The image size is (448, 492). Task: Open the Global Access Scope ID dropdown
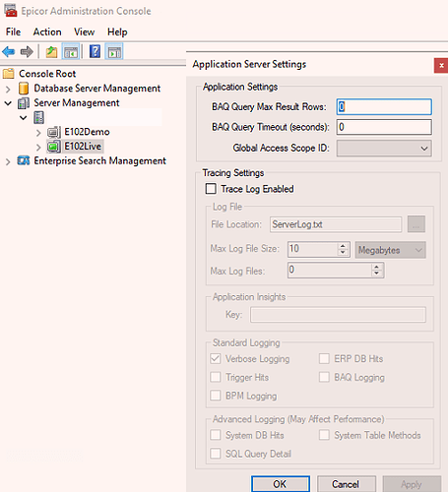[384, 149]
